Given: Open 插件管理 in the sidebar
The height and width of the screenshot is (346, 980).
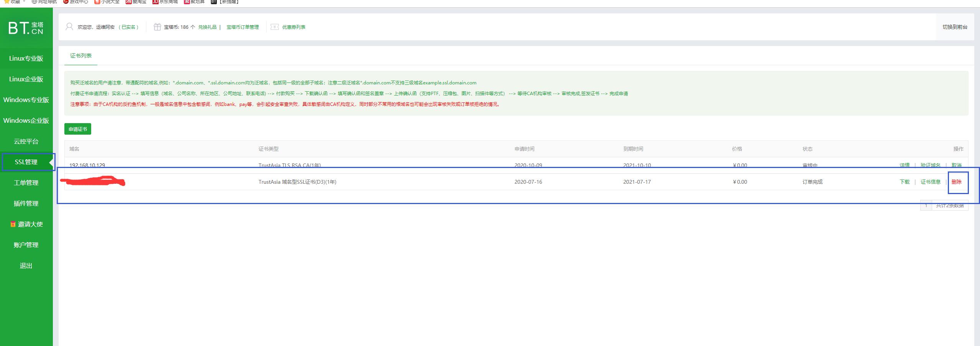Looking at the screenshot, I should (26, 203).
